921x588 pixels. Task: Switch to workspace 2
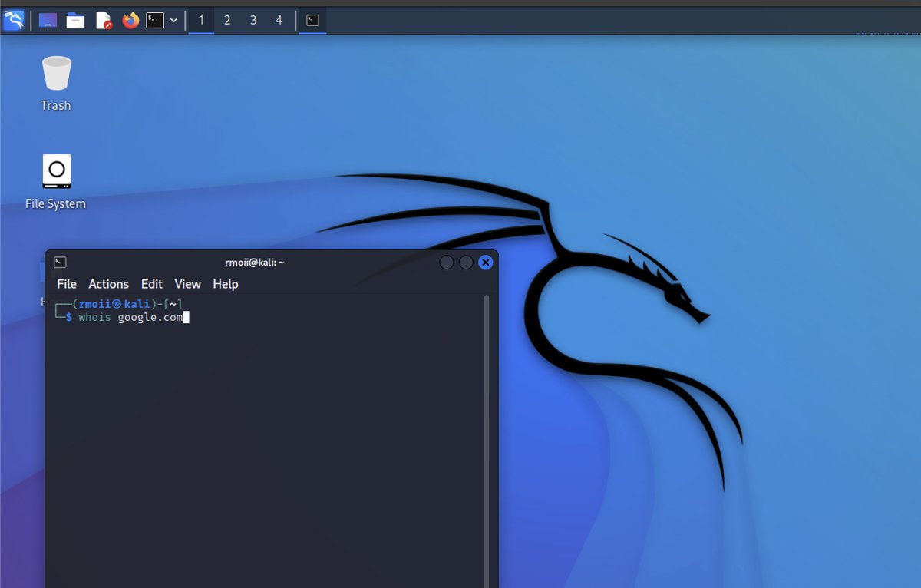point(227,21)
